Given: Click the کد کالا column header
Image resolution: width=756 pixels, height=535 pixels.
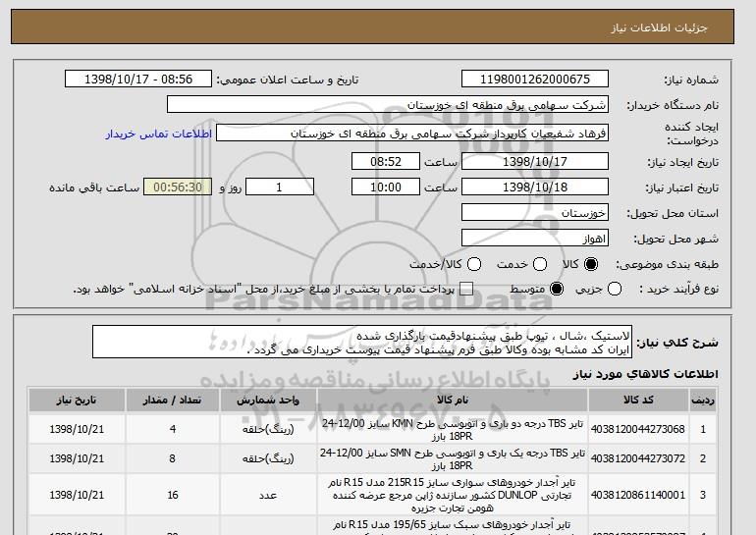Looking at the screenshot, I should click(x=638, y=401).
